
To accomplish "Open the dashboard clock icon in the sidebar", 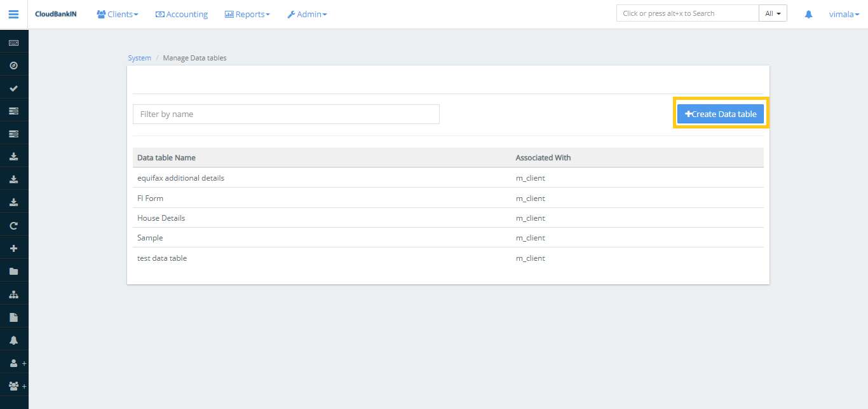I will click(14, 65).
